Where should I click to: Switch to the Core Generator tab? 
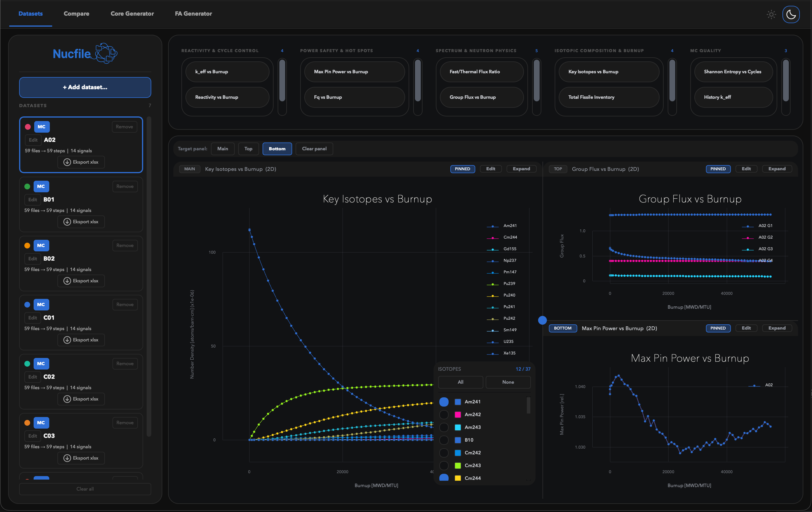tap(132, 14)
